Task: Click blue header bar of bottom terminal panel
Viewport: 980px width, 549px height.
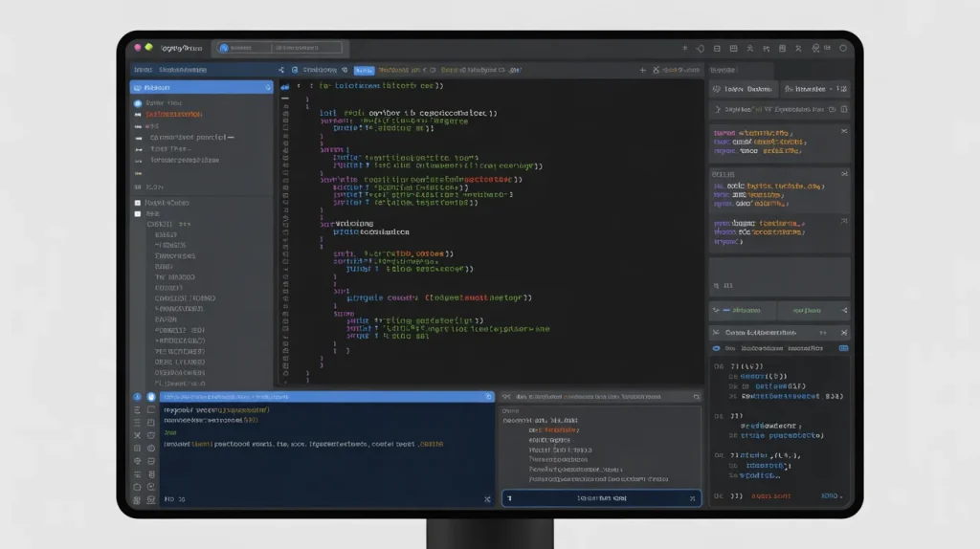Action: pos(327,397)
